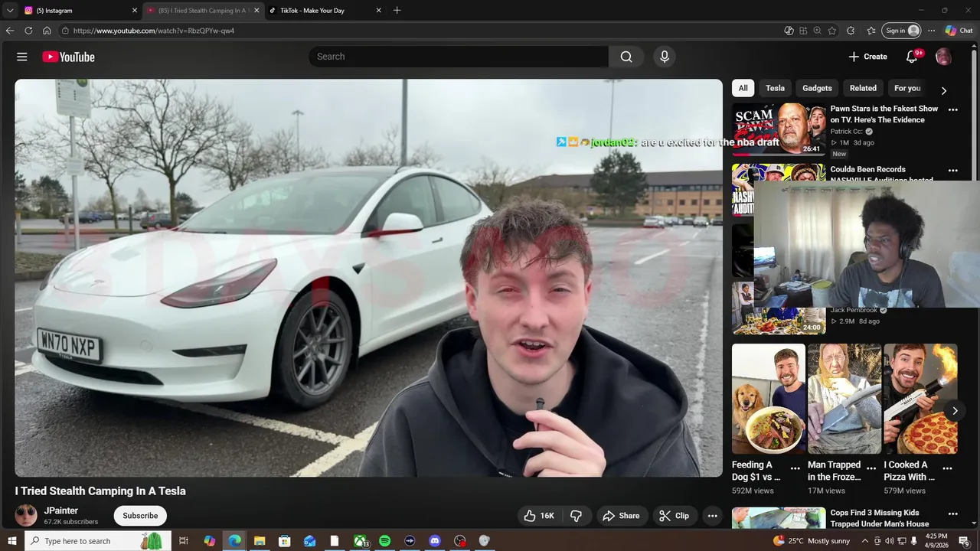Select the All filter chip
The image size is (980, 551).
[x=743, y=88]
